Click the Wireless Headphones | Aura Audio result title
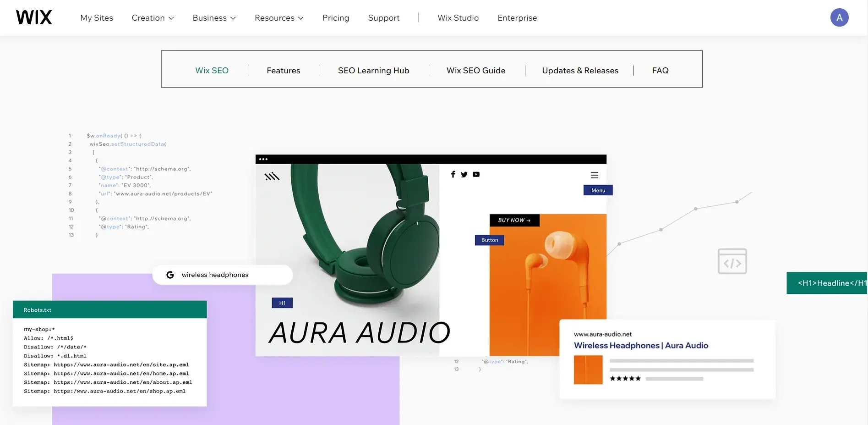Image resolution: width=868 pixels, height=425 pixels. (641, 345)
